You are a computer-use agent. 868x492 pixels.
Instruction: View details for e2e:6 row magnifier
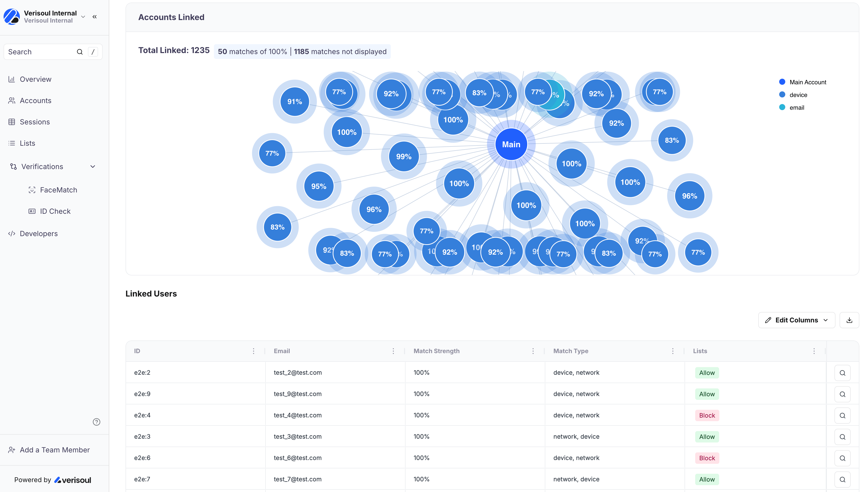(842, 458)
